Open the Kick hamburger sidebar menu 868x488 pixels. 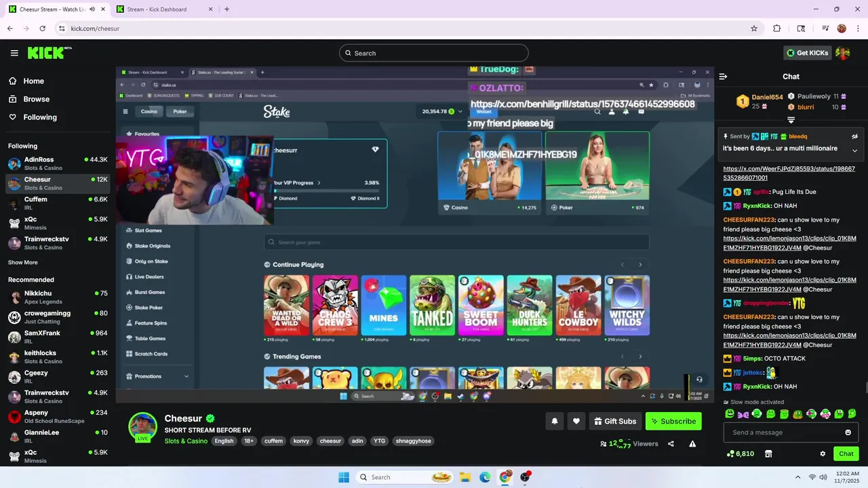(14, 53)
